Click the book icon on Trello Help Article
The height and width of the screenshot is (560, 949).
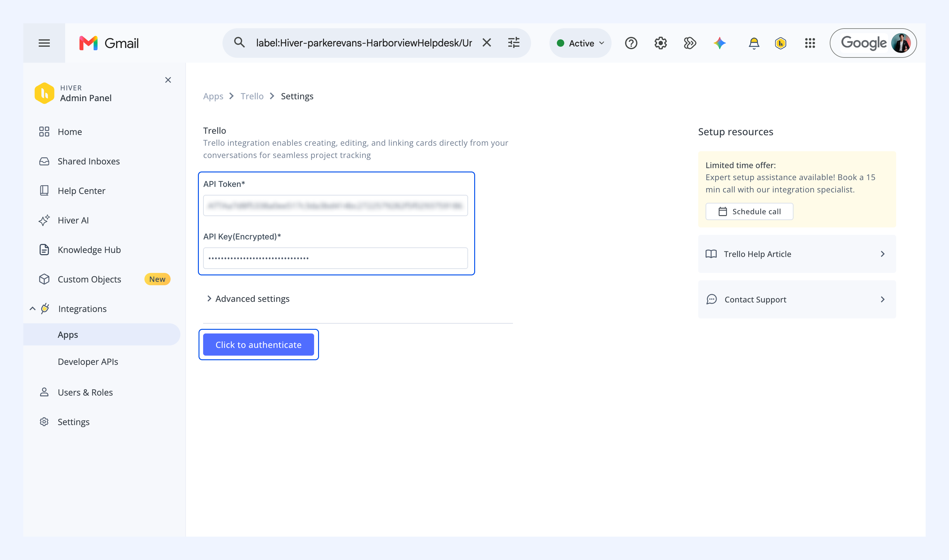(x=711, y=254)
